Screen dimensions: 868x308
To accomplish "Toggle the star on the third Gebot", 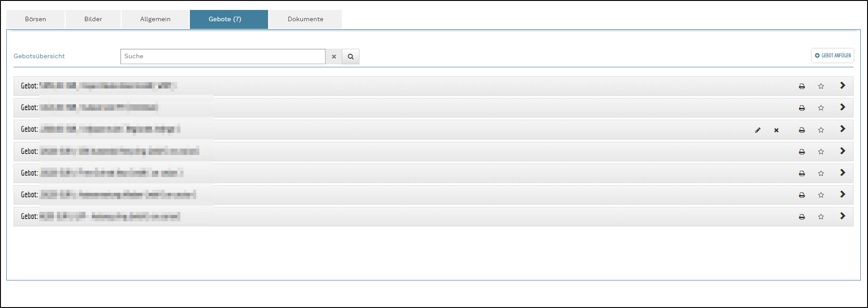I will point(821,130).
